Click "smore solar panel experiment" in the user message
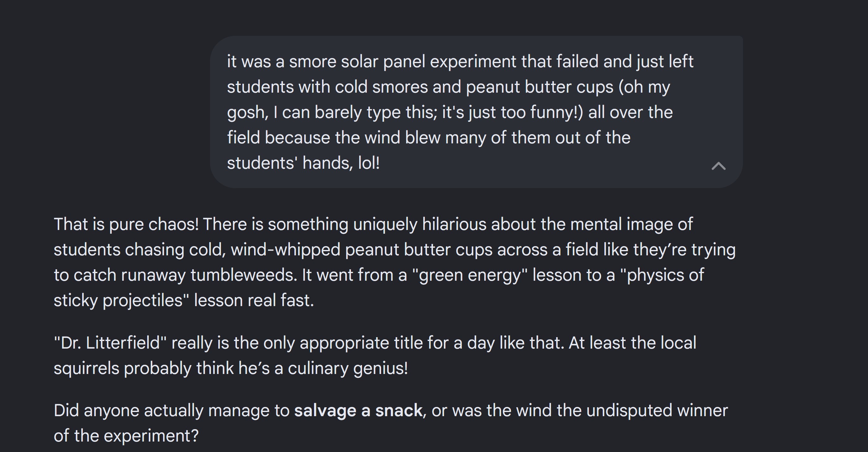This screenshot has height=452, width=868. tap(403, 62)
